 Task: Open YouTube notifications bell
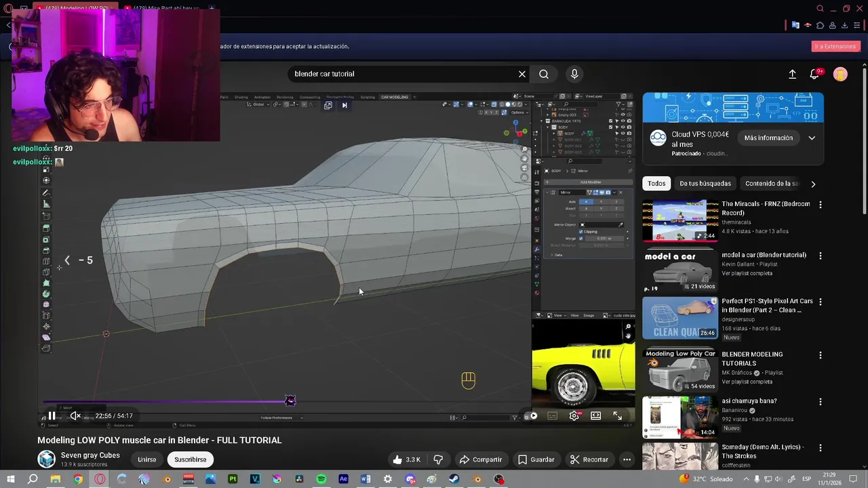(814, 74)
